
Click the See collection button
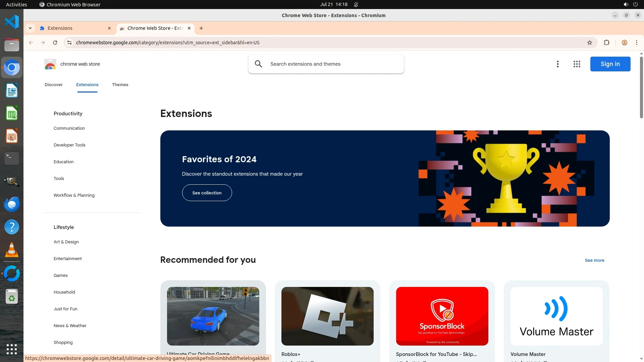coord(207,193)
